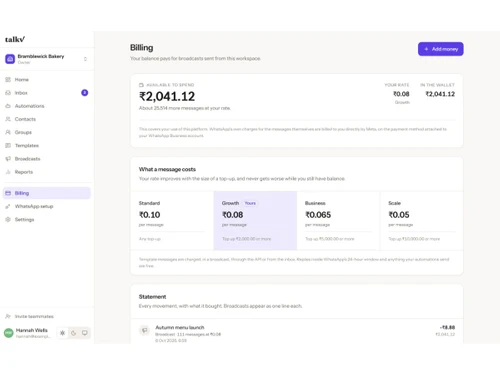Click the Statement section heading
Screen dimensions: 500x375
pos(152,297)
